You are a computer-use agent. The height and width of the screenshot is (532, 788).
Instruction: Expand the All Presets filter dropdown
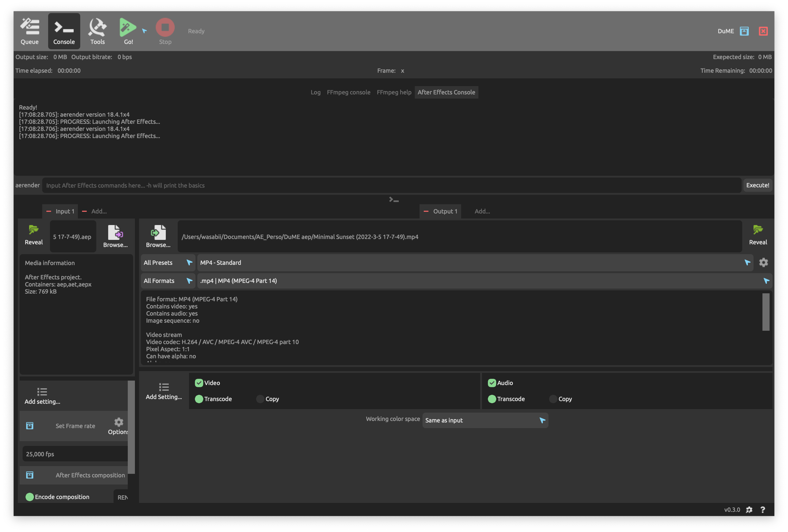168,263
